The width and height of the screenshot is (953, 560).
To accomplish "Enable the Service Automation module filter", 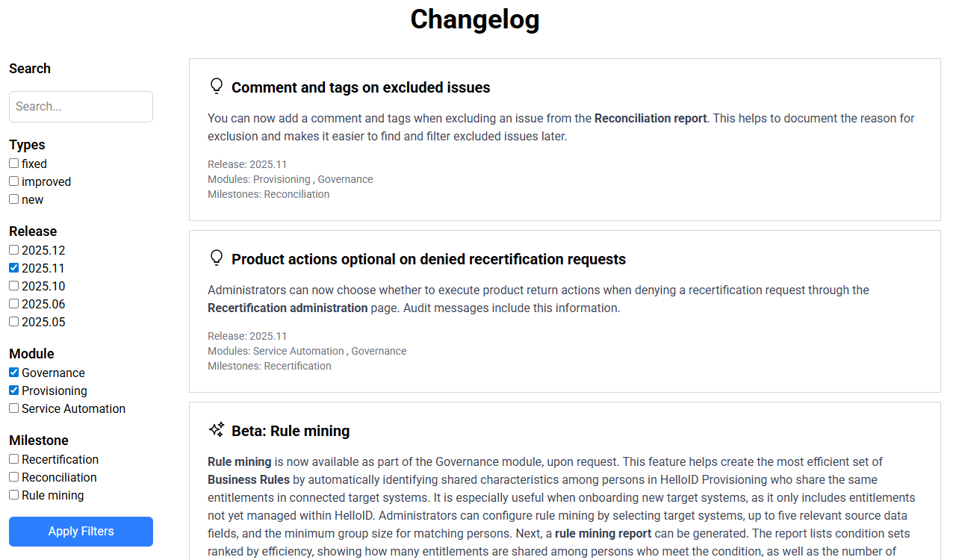I will (13, 408).
